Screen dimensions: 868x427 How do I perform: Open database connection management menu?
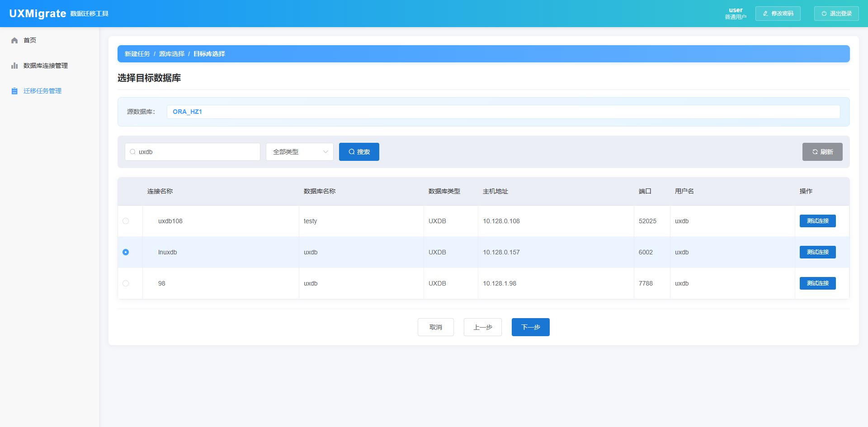point(46,66)
